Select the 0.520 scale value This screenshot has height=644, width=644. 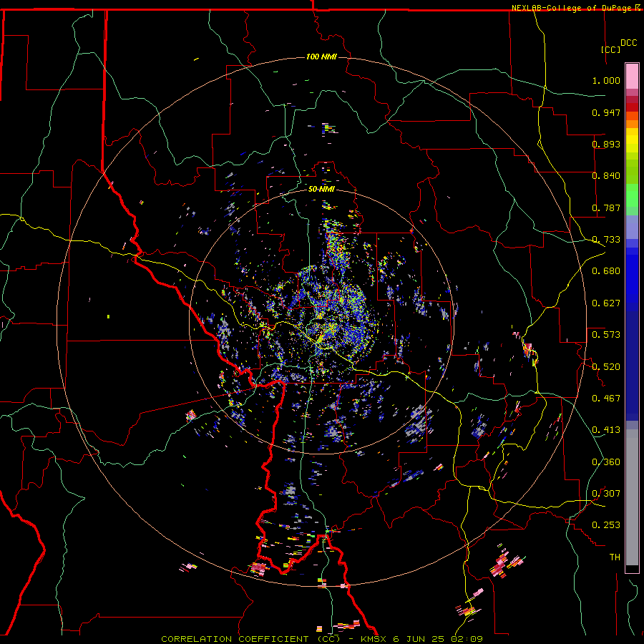click(x=606, y=367)
